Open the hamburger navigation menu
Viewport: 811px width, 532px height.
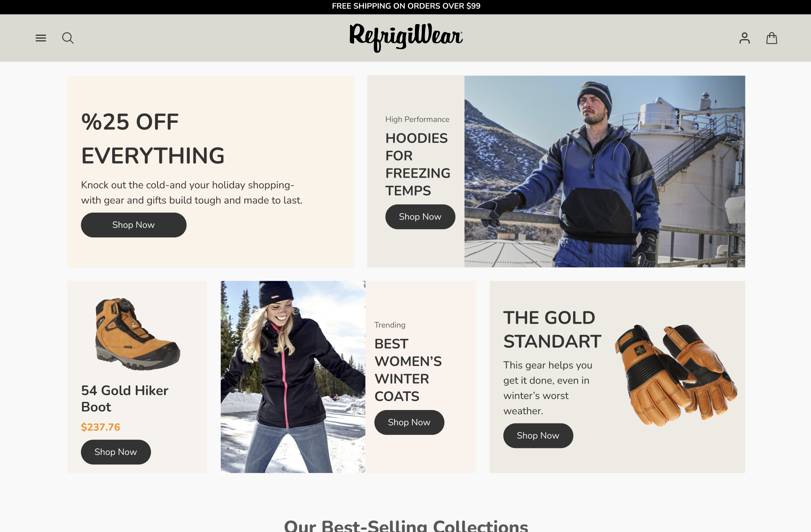pyautogui.click(x=41, y=38)
